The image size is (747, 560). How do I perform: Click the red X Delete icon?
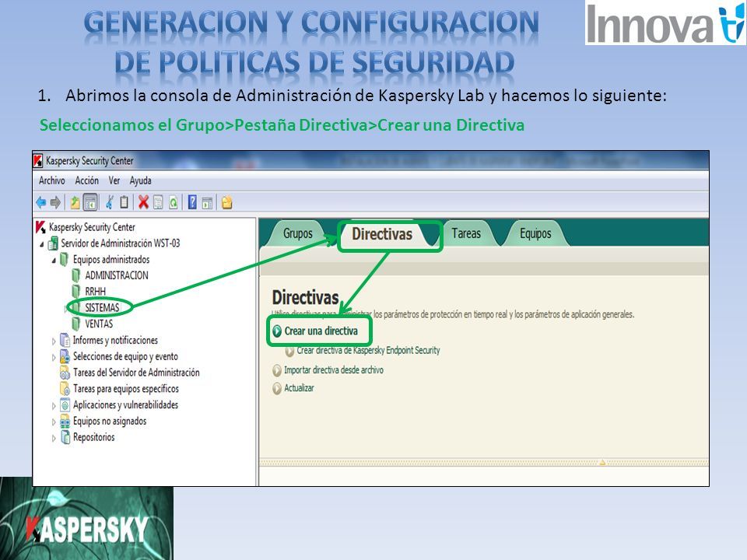[x=143, y=202]
